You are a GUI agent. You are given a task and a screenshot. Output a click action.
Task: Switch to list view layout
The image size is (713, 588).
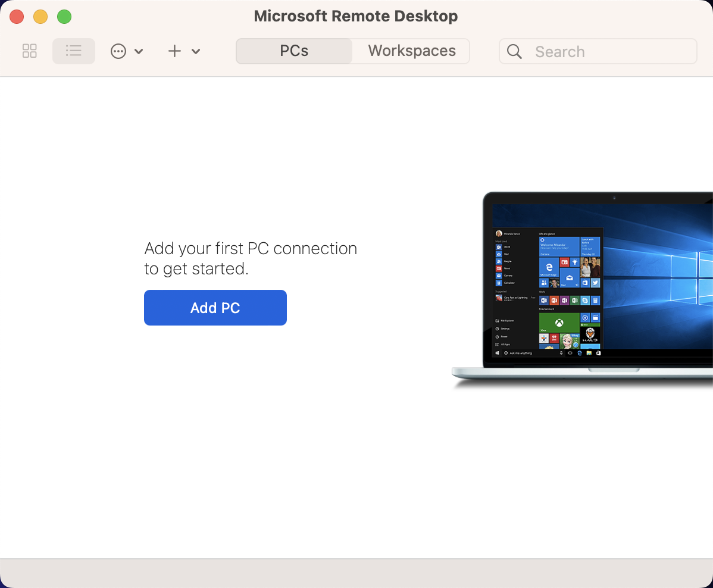tap(74, 51)
